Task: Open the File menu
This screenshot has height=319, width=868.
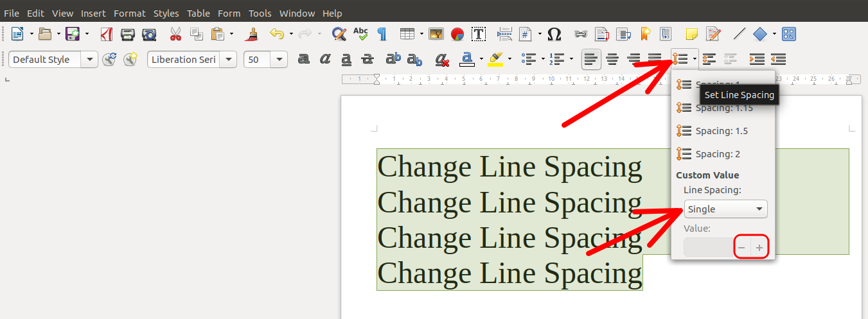Action: pos(12,13)
